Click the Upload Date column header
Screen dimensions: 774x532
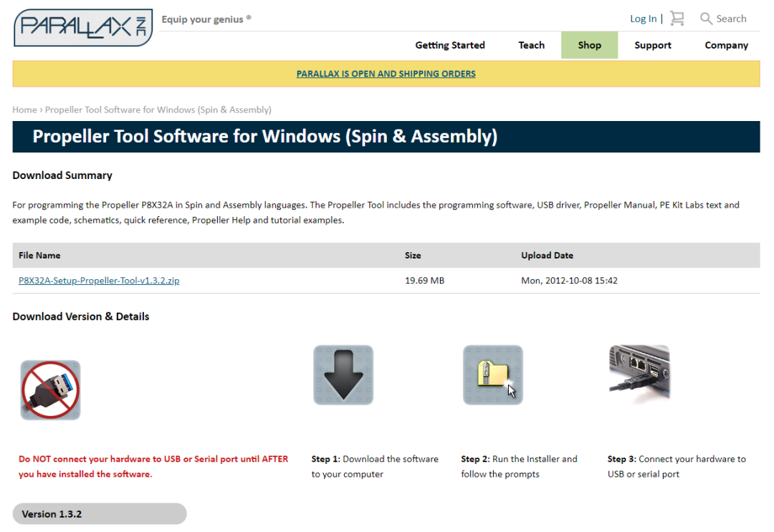[547, 255]
